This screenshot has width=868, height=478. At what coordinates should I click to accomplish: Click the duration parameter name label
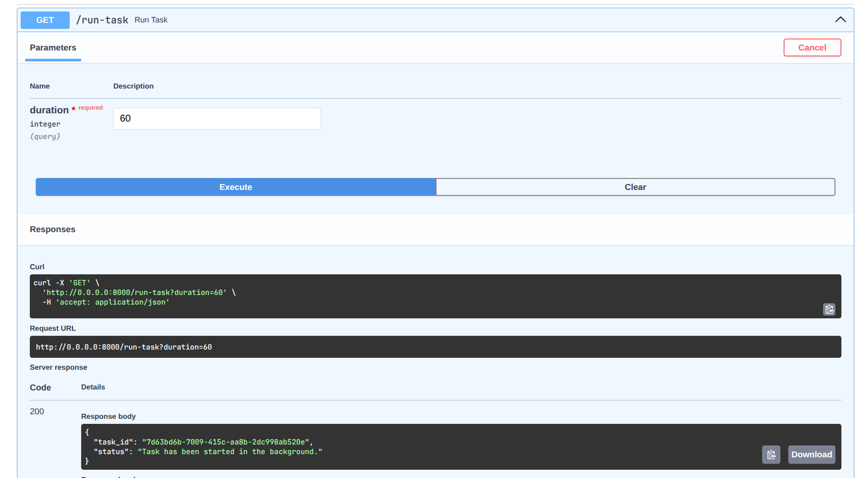[x=49, y=110]
